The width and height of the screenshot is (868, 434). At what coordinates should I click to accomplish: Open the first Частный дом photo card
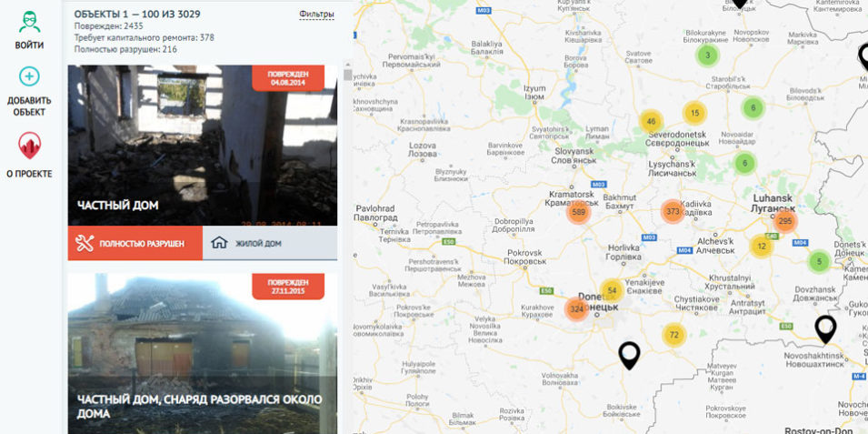tap(203, 146)
